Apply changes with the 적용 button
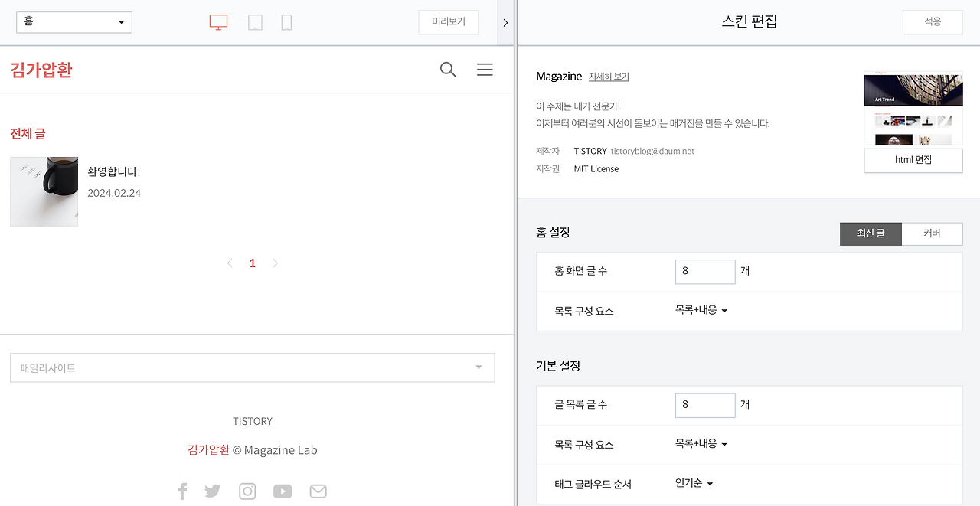Image resolution: width=980 pixels, height=506 pixels. pos(932,21)
